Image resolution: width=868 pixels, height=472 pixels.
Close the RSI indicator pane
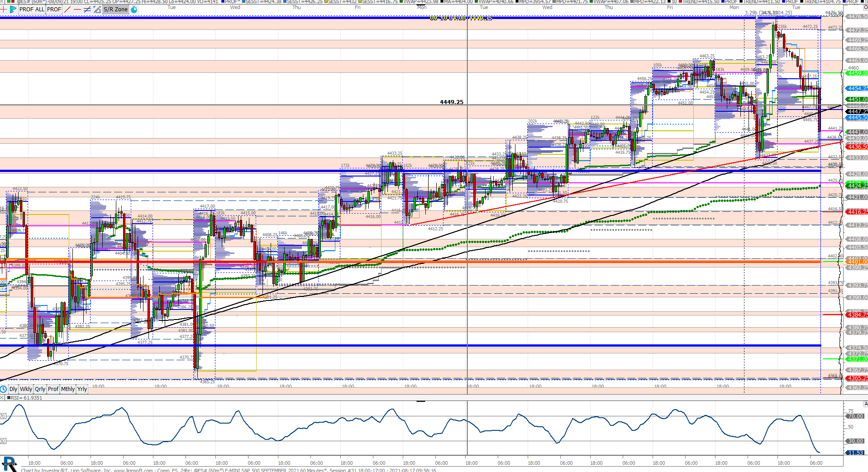tap(2, 398)
